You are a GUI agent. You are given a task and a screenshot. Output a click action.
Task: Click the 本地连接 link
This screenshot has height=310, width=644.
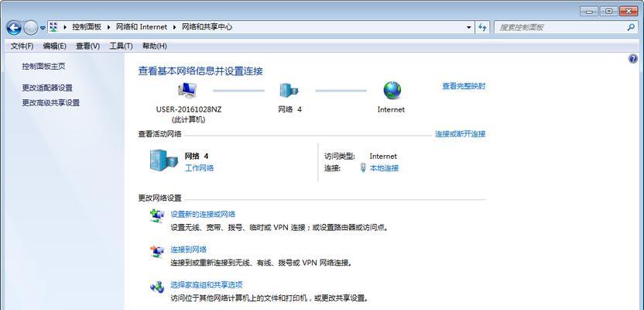385,168
